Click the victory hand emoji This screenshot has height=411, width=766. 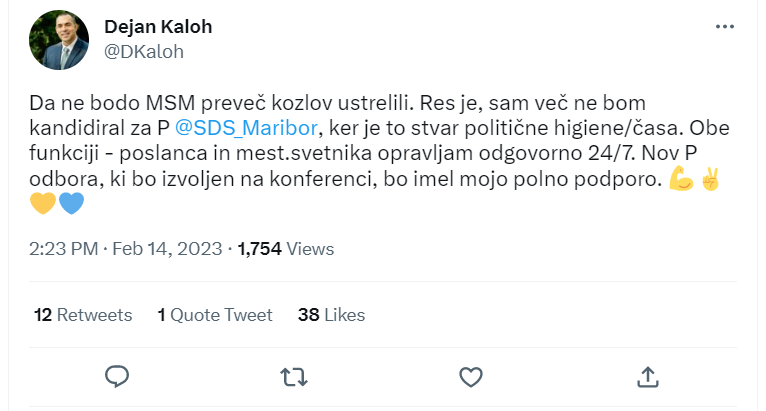click(x=710, y=182)
